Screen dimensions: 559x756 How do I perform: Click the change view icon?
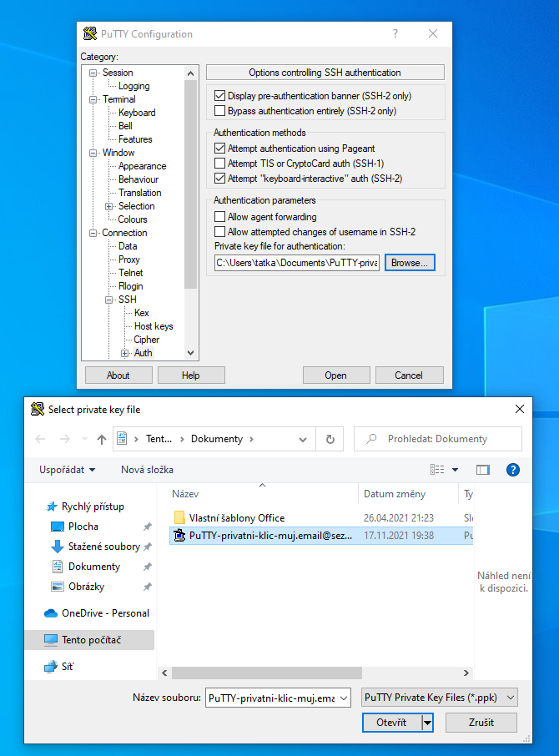(437, 470)
